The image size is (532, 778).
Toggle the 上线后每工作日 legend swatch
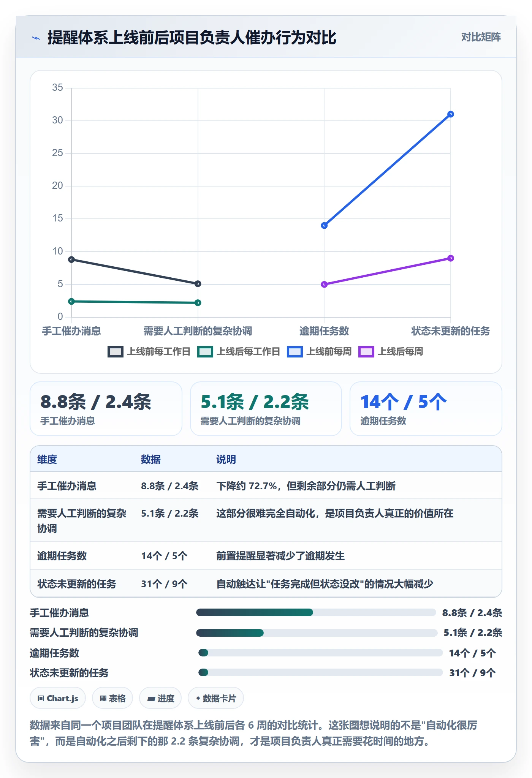[x=205, y=352]
